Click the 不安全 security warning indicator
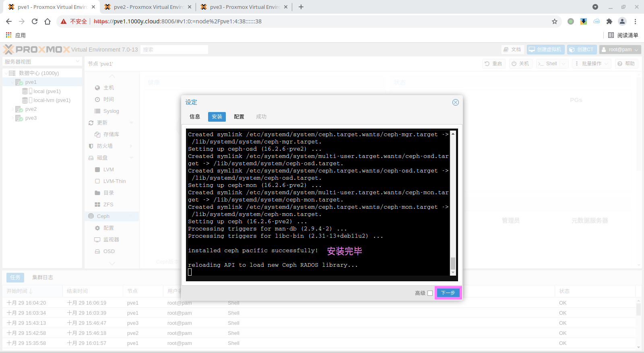 74,21
